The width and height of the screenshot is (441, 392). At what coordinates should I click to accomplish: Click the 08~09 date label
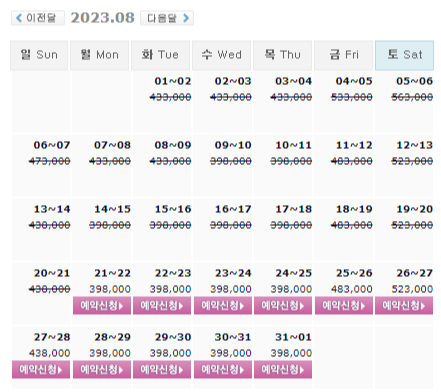click(173, 145)
